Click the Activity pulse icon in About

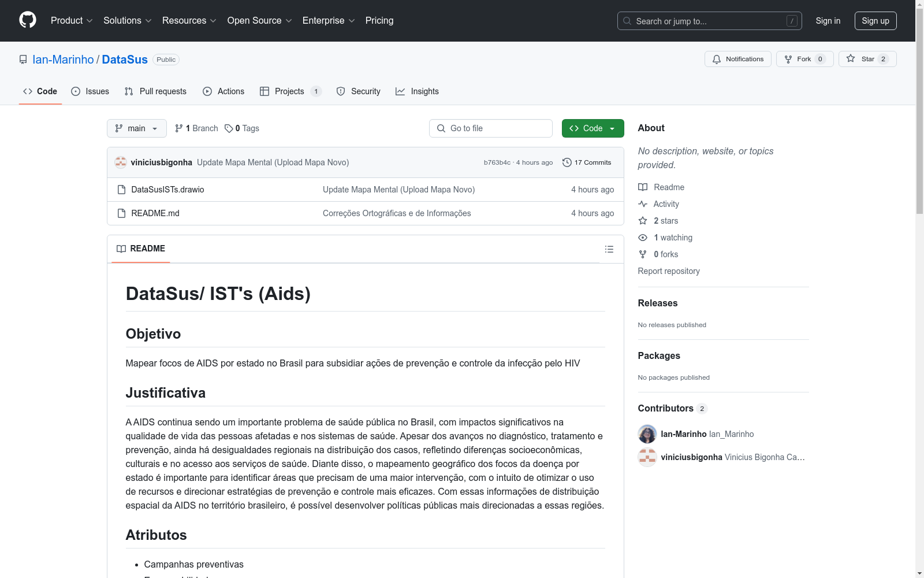click(643, 204)
